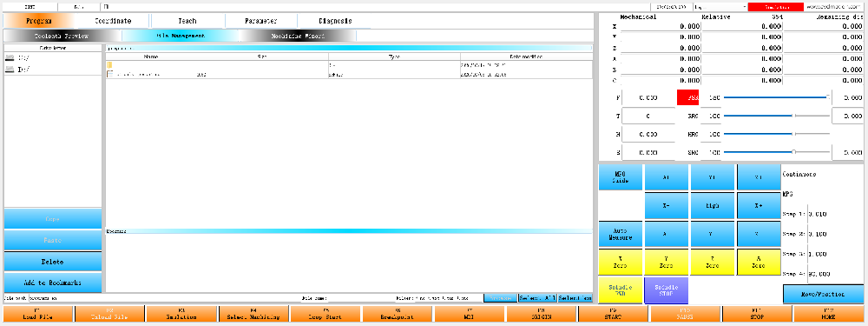Click the File path input field

click(164, 298)
